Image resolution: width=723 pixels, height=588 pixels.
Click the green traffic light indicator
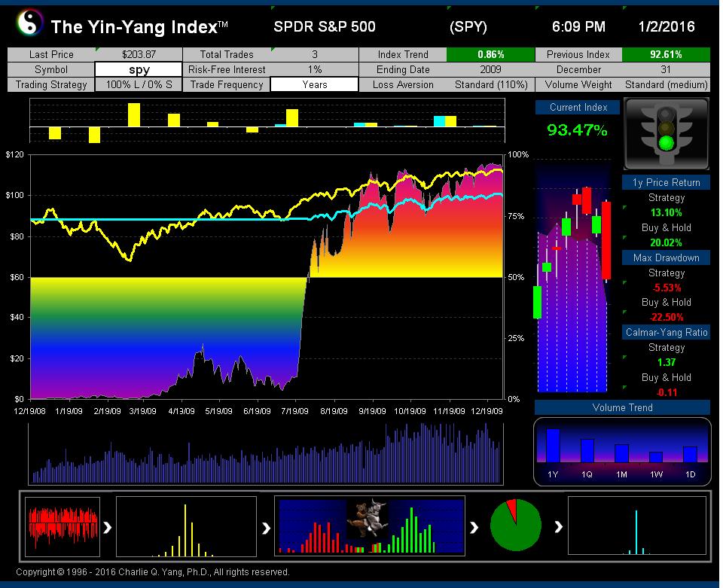(x=667, y=143)
